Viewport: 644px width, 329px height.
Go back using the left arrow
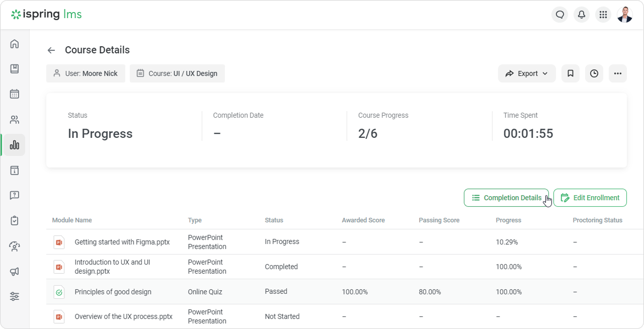51,50
